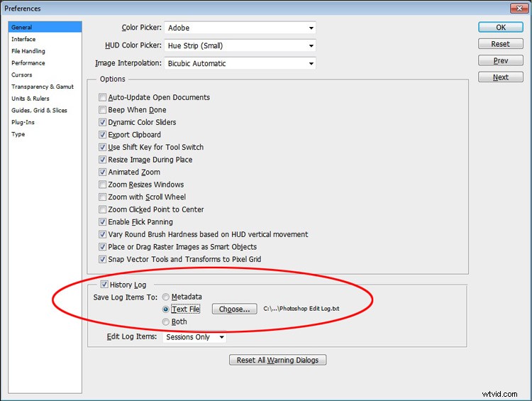The width and height of the screenshot is (532, 401).
Task: Select Transparency & Gamut in the sidebar
Action: (x=43, y=87)
